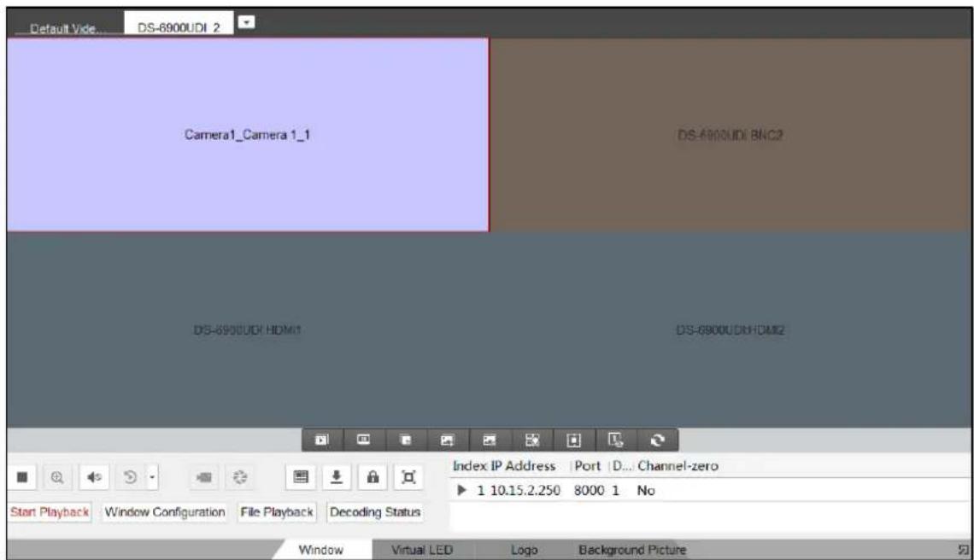Click the full-screen brackets icon
This screenshot has height=560, width=974.
click(x=408, y=477)
